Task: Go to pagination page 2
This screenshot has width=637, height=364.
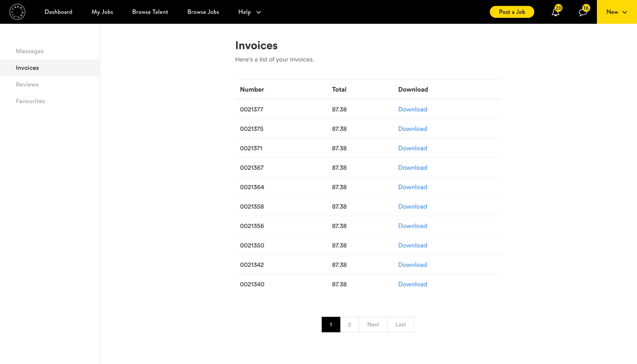Action: pyautogui.click(x=349, y=324)
